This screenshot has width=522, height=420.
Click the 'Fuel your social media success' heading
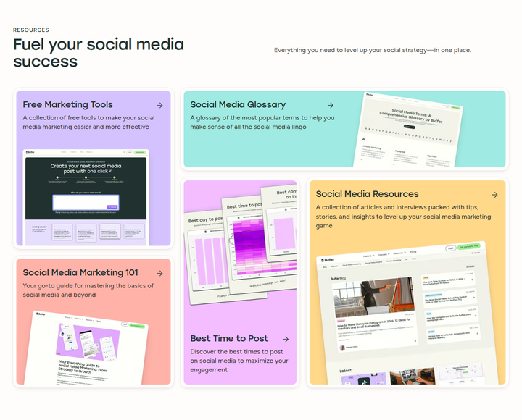(x=99, y=53)
